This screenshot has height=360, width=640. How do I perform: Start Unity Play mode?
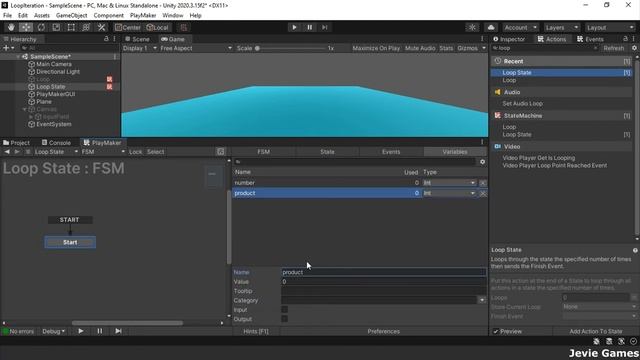point(294,27)
